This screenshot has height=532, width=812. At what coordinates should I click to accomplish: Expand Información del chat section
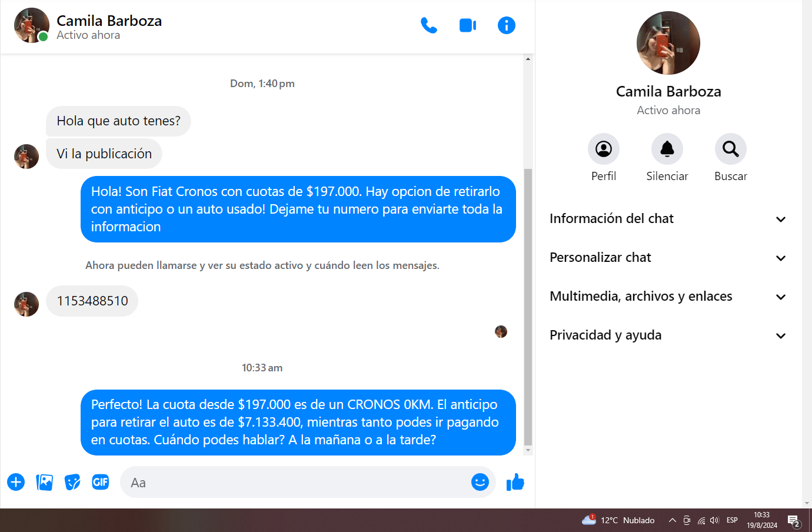click(x=668, y=219)
